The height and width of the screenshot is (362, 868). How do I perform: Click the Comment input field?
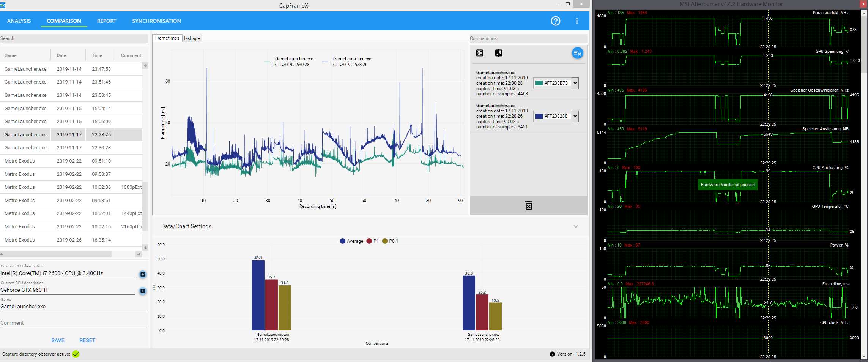tap(73, 323)
